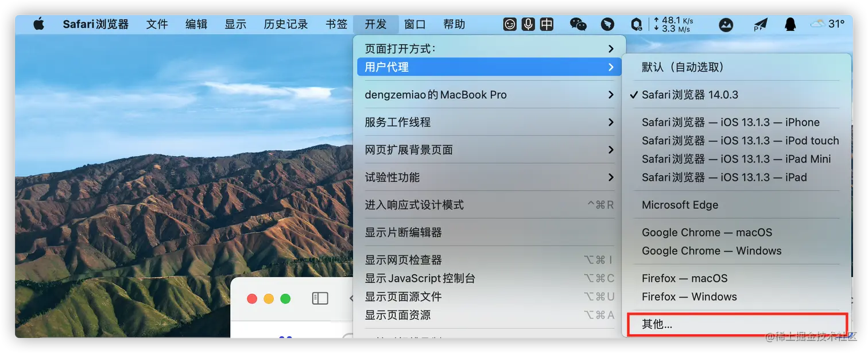Click the emoji smiley menu bar icon
This screenshot has height=353, width=868.
point(510,24)
